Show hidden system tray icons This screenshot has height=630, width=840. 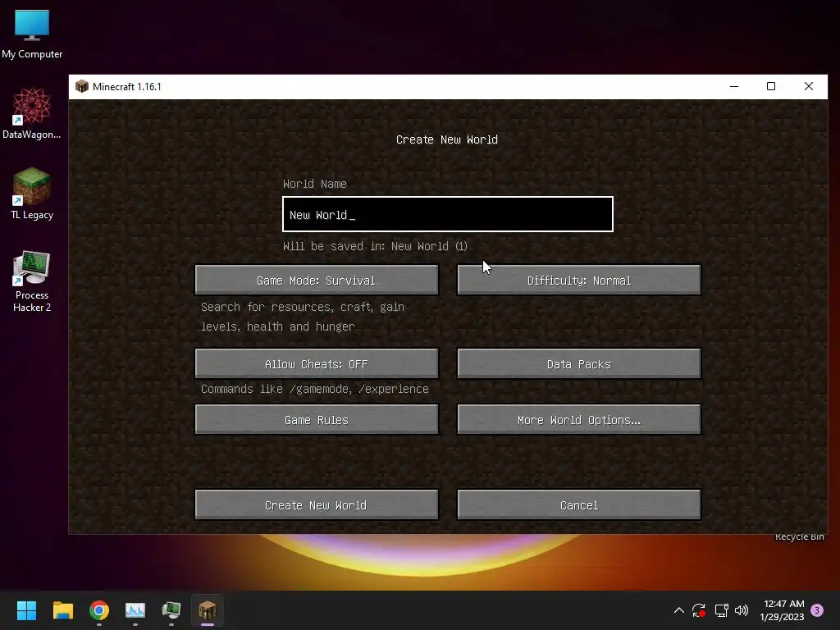[x=678, y=610]
